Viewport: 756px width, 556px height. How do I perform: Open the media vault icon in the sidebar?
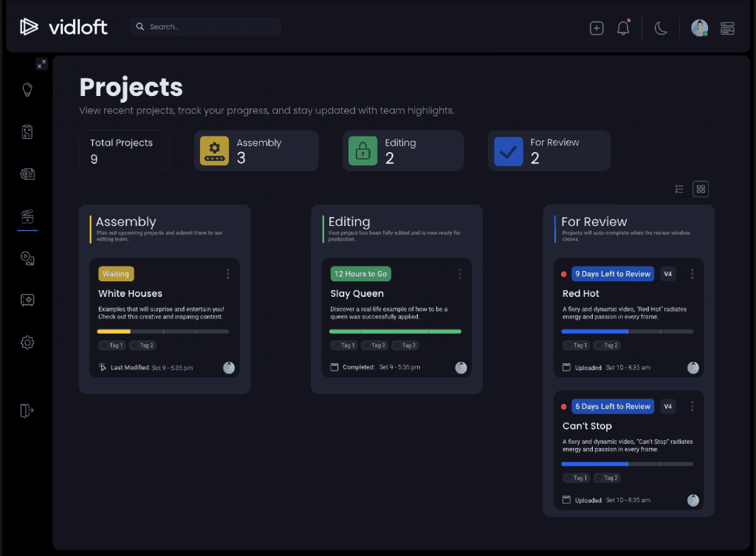[27, 301]
